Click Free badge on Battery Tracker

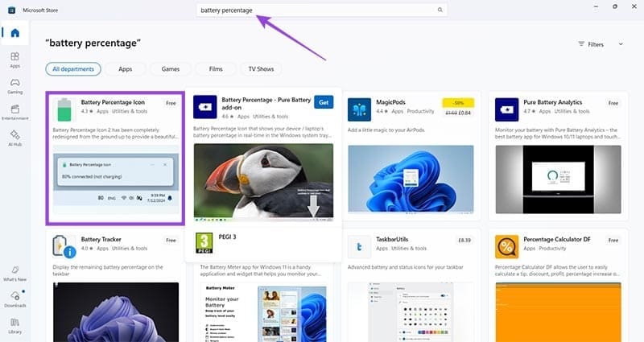pos(171,240)
